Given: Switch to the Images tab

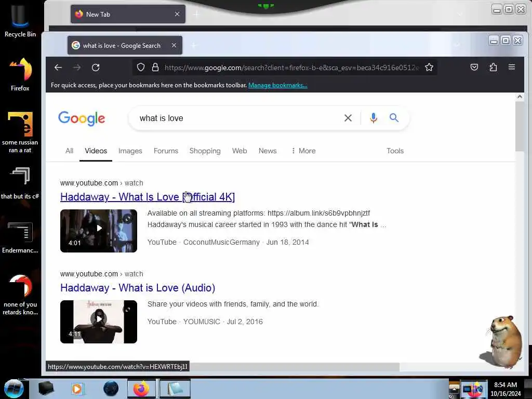Looking at the screenshot, I should [x=130, y=151].
